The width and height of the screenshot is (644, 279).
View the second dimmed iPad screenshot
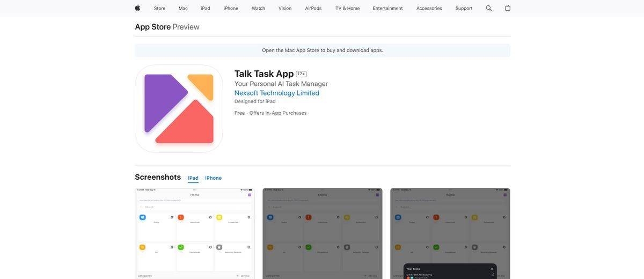[x=323, y=233]
